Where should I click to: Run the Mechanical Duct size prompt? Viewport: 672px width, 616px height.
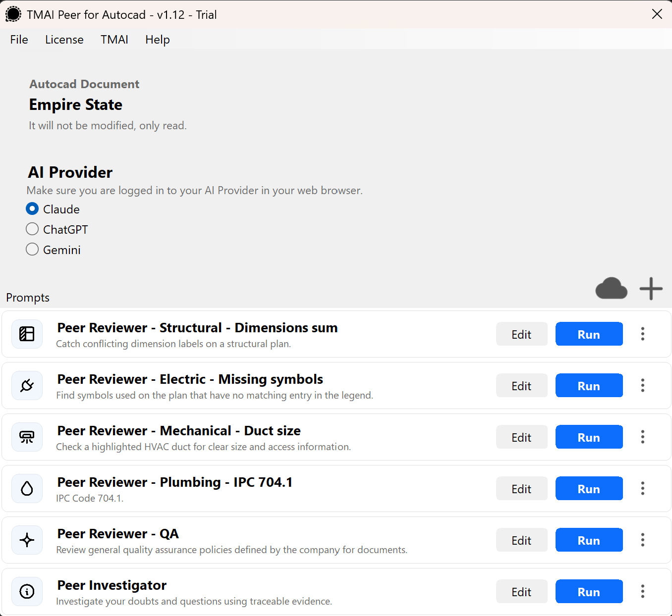[589, 437]
